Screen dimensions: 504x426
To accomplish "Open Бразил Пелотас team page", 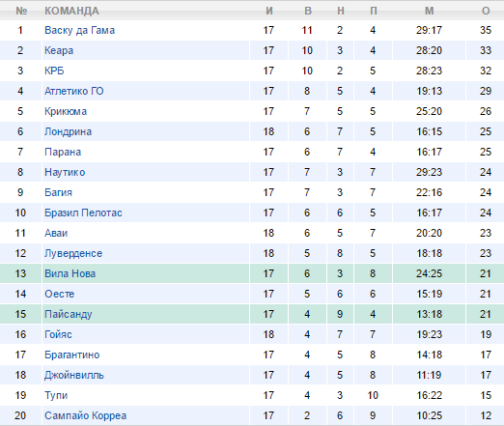I will (x=83, y=213).
